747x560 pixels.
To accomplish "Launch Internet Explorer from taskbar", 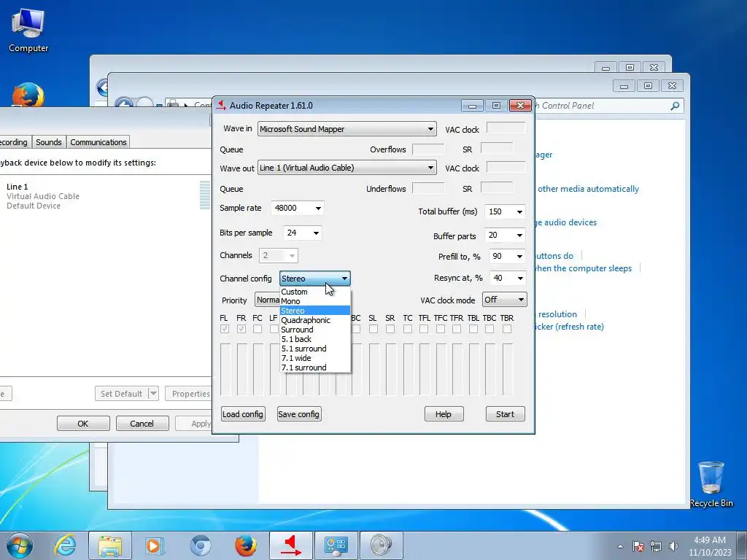I will pyautogui.click(x=65, y=545).
